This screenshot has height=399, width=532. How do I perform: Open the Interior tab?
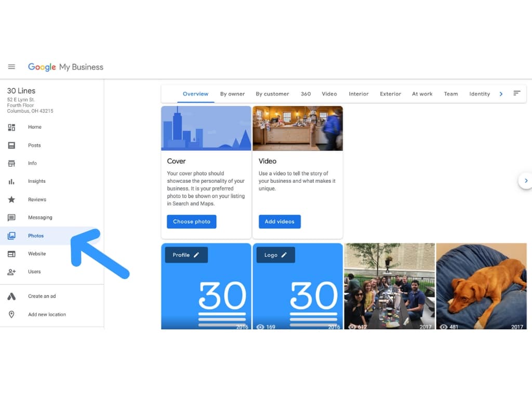click(358, 94)
